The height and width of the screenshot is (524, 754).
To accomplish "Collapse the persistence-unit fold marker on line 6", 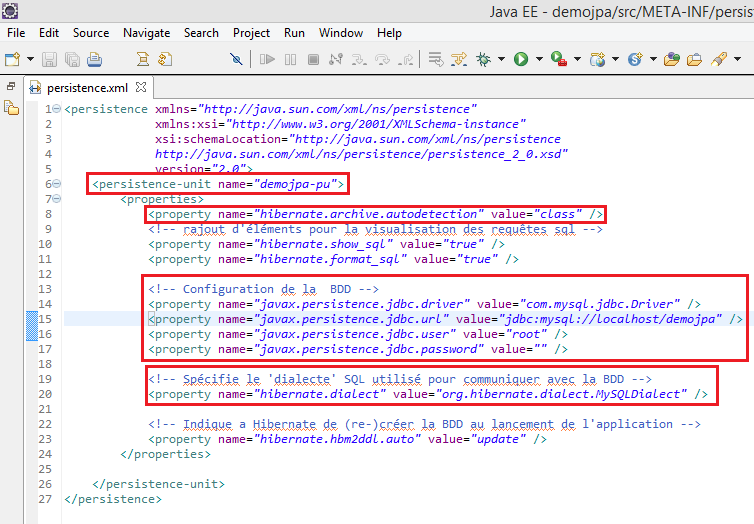I will [x=56, y=184].
